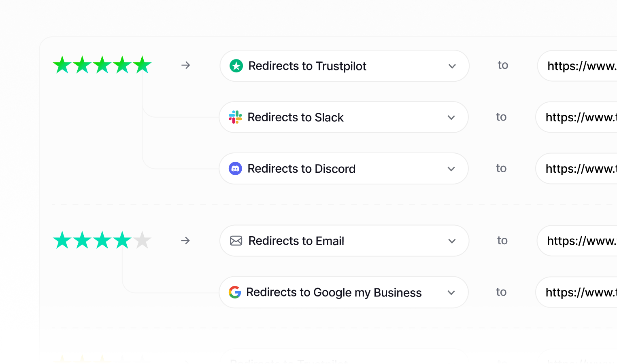
Task: Click the Trustpilot star logo icon
Action: click(236, 66)
